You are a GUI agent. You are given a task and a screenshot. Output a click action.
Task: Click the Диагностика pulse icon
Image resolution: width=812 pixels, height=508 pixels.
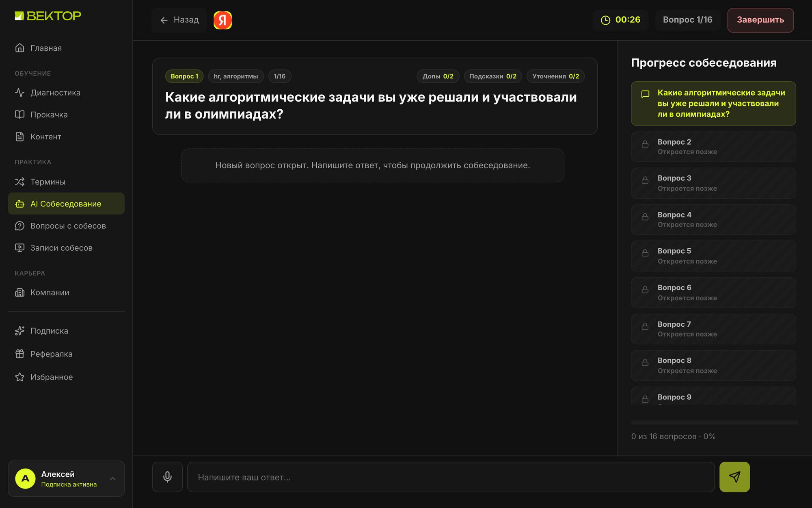point(19,93)
